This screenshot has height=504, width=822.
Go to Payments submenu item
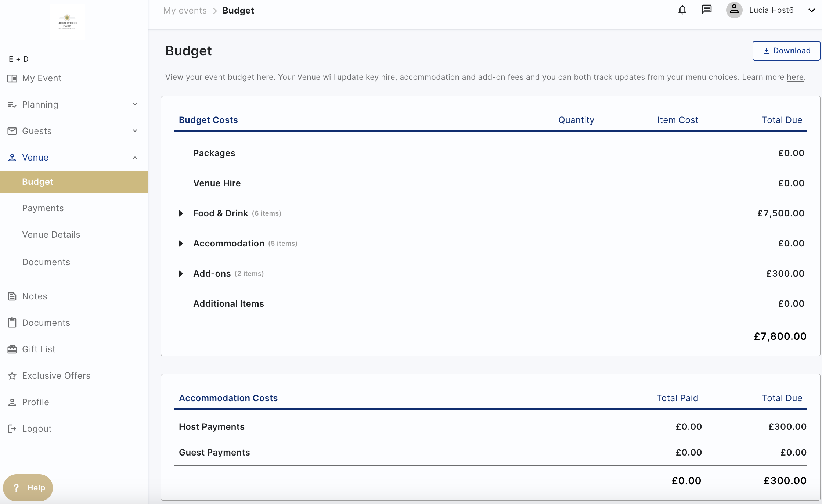pos(43,208)
